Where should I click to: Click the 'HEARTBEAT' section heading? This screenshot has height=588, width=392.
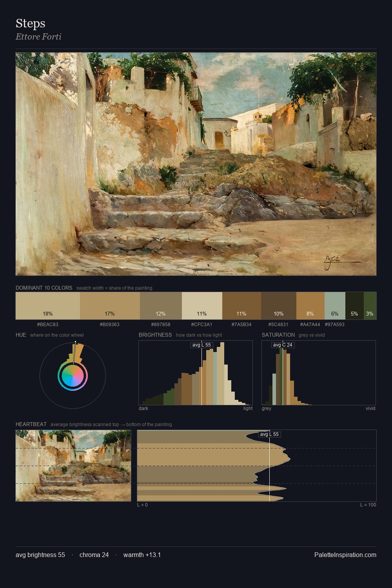tap(31, 424)
